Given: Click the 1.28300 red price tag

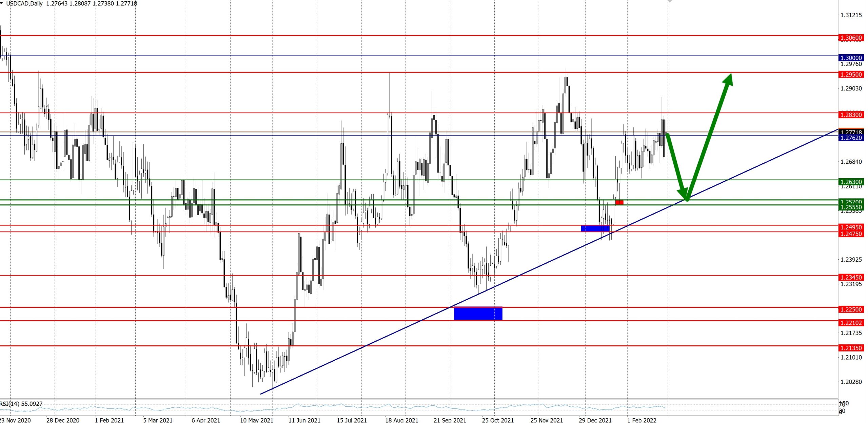Looking at the screenshot, I should tap(851, 115).
